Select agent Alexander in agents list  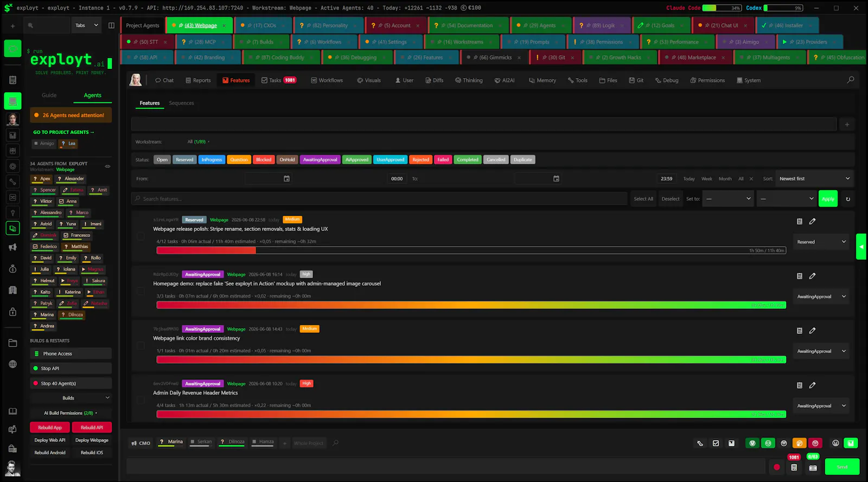click(x=71, y=178)
